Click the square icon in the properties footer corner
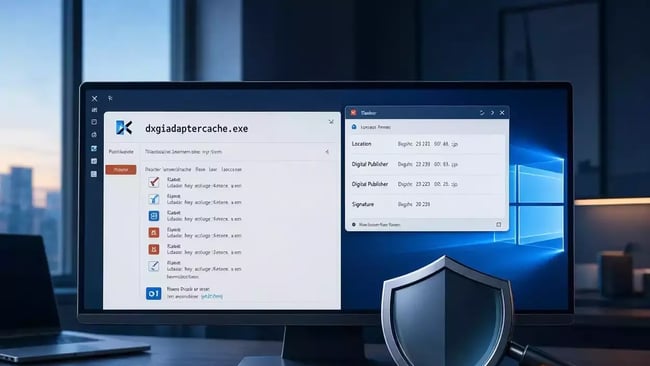 coord(499,225)
